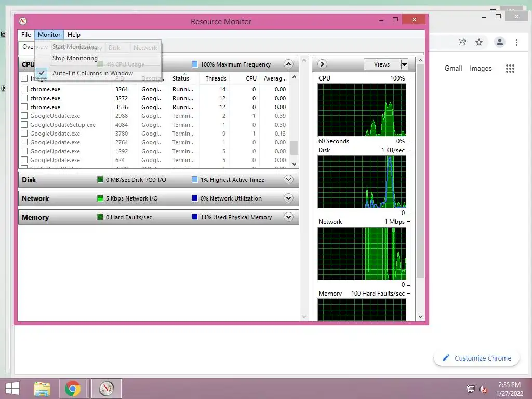
Task: Click the Monitor menu
Action: click(x=49, y=35)
